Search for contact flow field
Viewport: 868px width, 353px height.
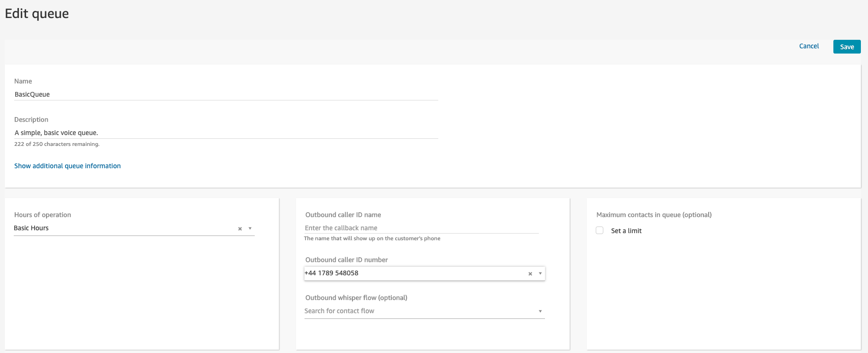[425, 311]
